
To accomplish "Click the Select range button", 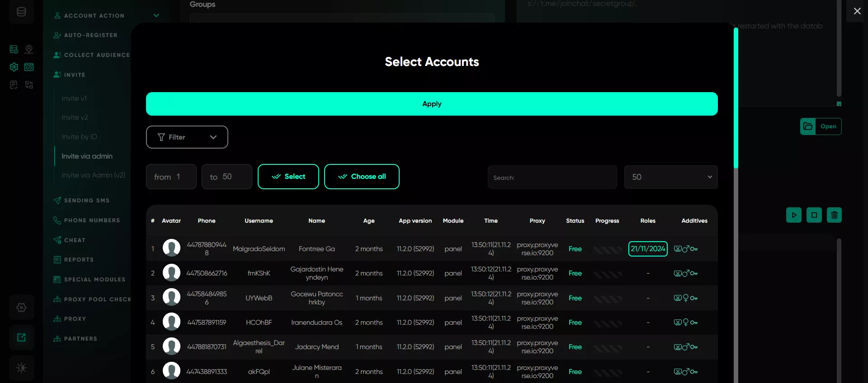I will pyautogui.click(x=288, y=177).
